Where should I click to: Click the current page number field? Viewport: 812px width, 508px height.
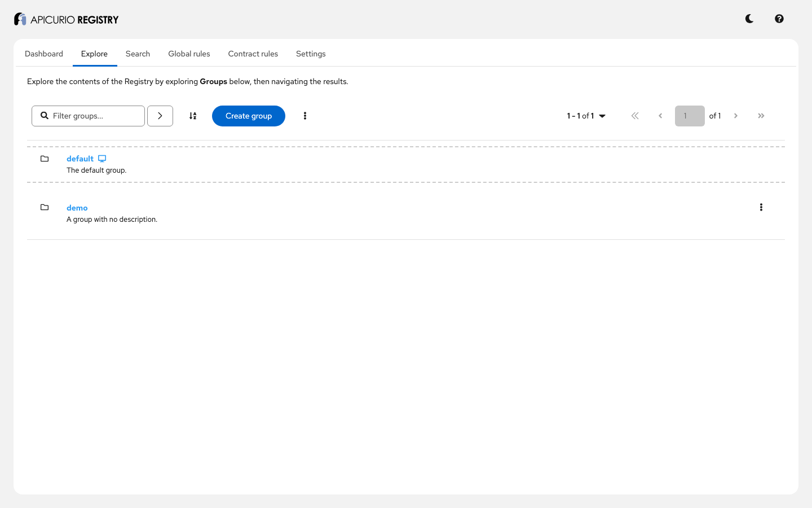pos(690,116)
